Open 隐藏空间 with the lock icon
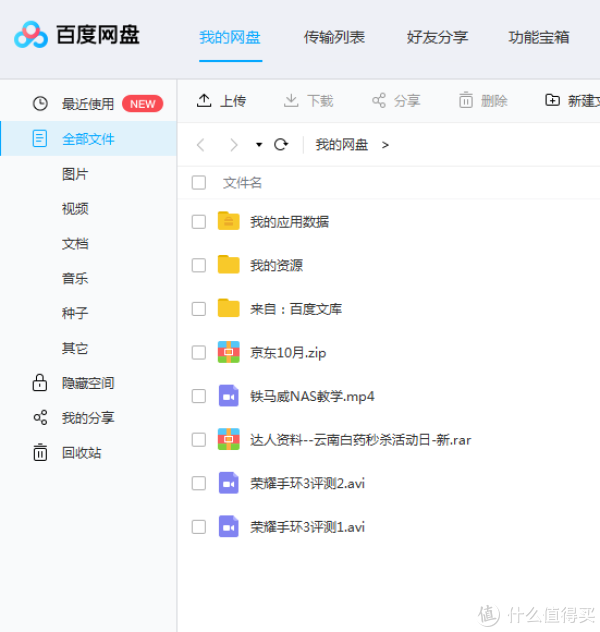Screen dimensions: 600x632 pos(86,383)
